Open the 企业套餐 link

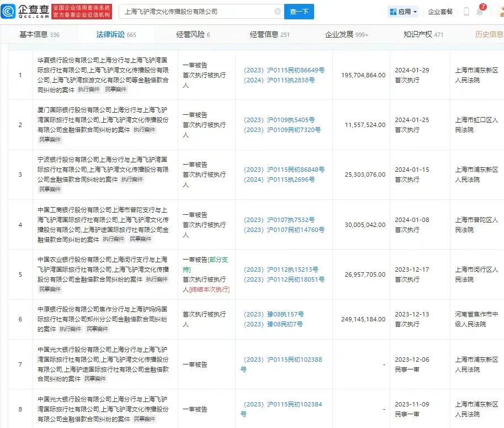[440, 12]
